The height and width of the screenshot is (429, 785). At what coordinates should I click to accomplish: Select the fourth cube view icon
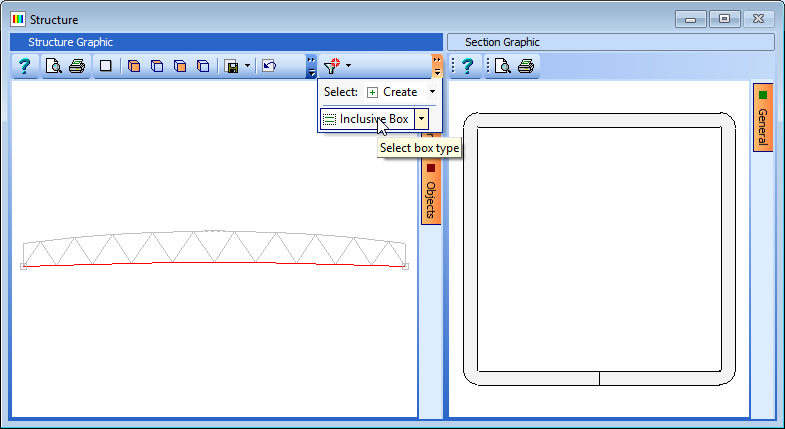[x=203, y=66]
